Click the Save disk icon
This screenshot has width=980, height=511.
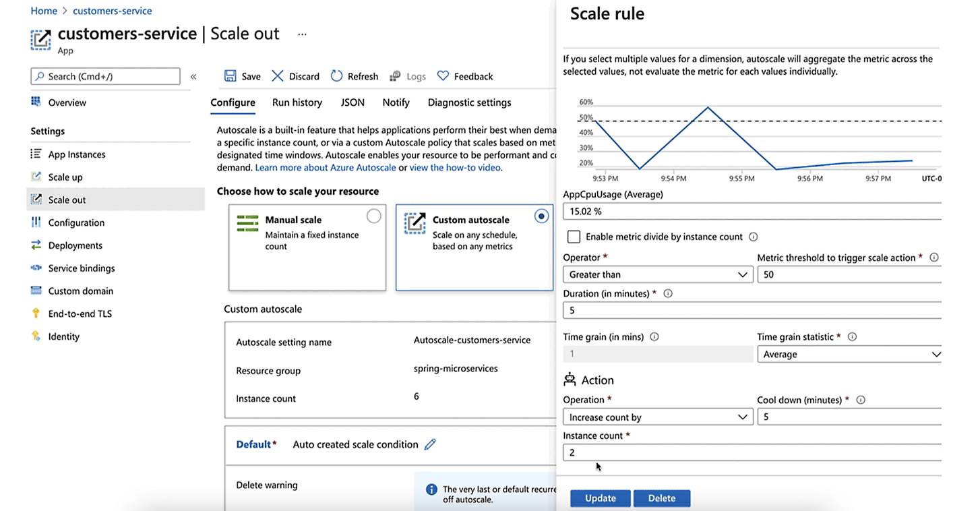231,76
